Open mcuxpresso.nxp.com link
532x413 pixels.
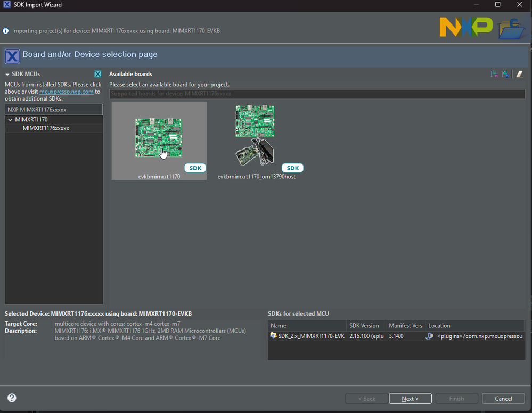coord(66,92)
